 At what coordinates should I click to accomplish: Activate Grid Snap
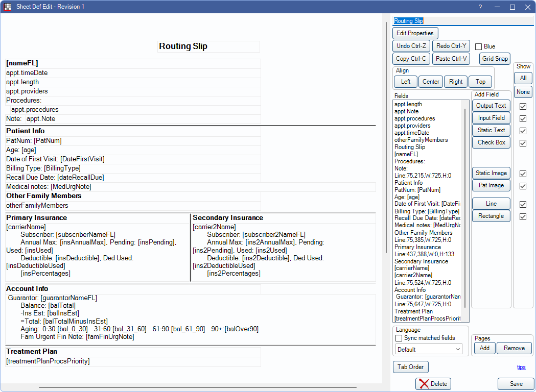click(494, 58)
